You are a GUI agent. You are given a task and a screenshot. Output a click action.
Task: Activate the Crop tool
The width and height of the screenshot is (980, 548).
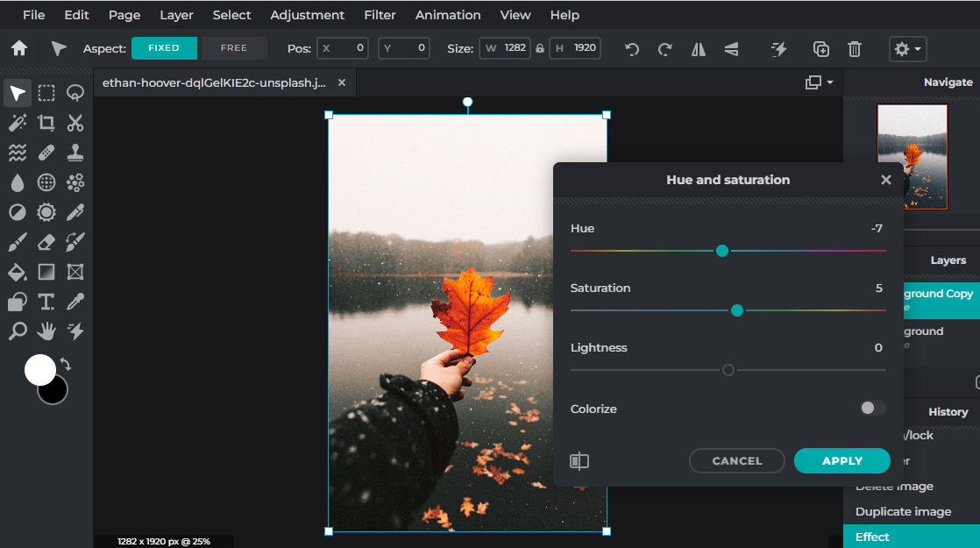click(x=46, y=123)
